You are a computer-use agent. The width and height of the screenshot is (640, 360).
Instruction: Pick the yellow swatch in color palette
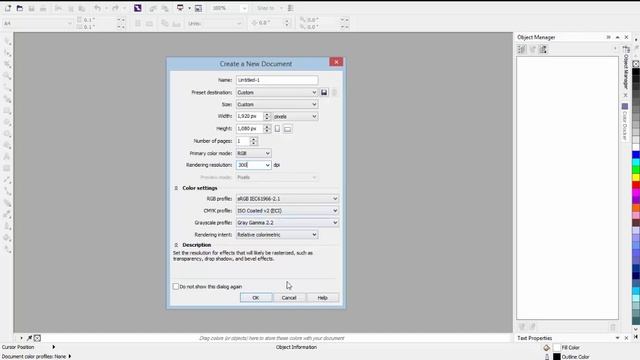tap(636, 178)
